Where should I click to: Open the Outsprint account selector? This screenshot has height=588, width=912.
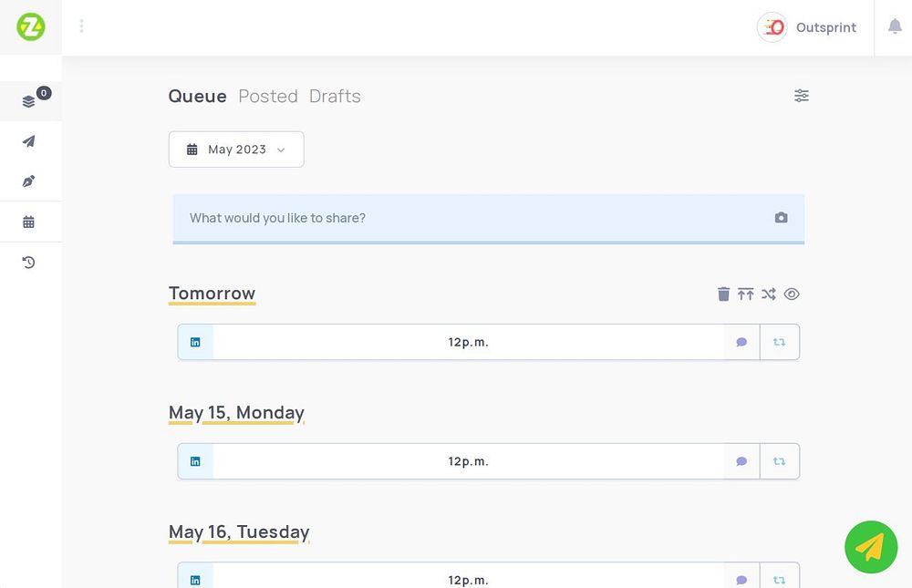click(808, 27)
